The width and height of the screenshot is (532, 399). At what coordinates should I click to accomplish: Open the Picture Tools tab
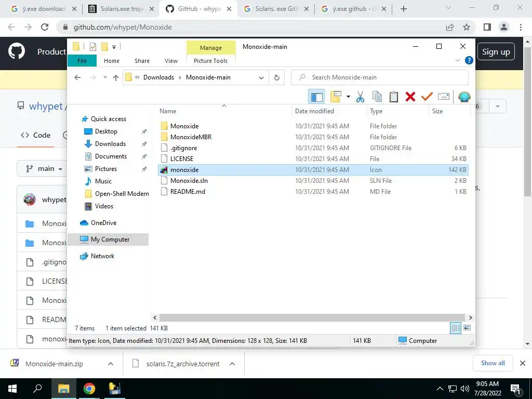(211, 61)
